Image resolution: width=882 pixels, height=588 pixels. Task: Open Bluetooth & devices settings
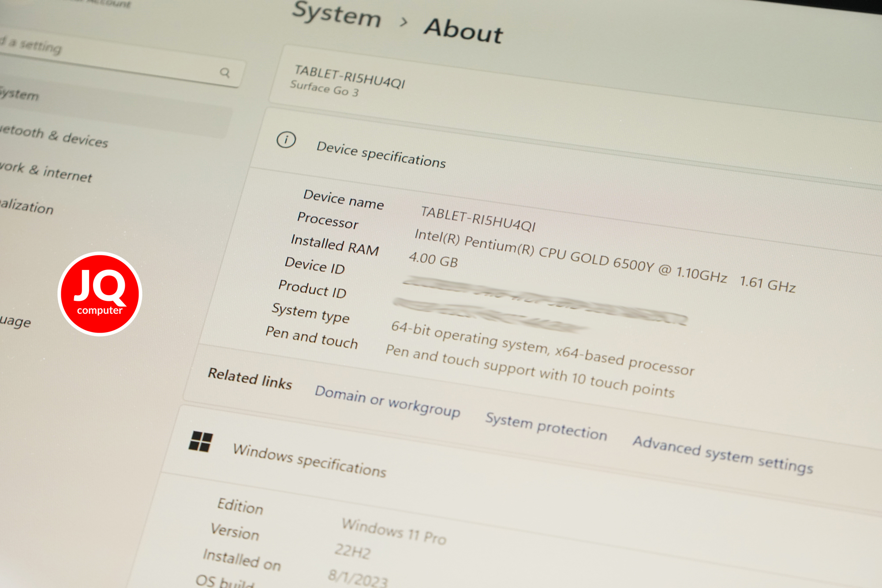(54, 136)
